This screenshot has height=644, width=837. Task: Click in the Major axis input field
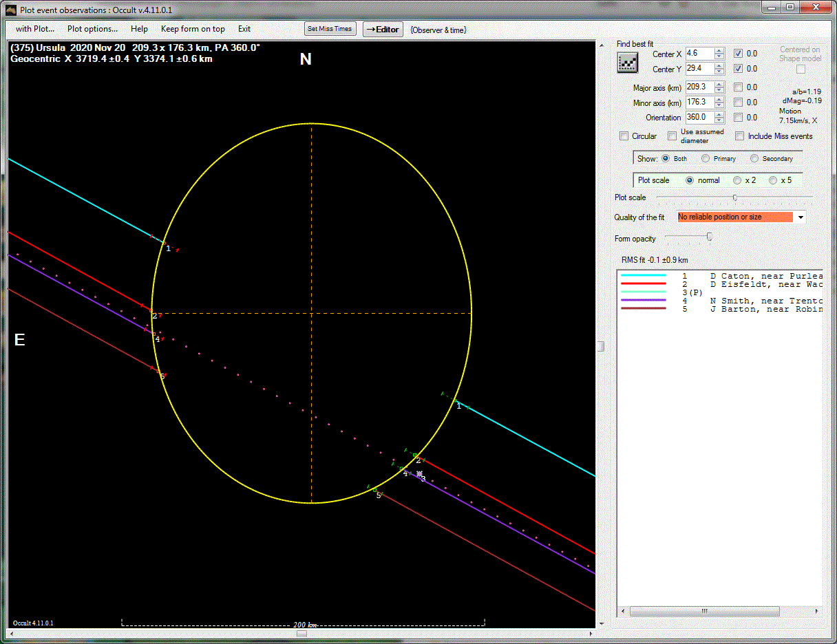[x=700, y=87]
